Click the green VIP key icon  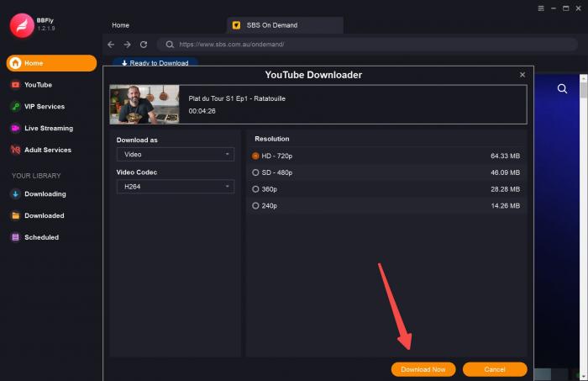[15, 107]
